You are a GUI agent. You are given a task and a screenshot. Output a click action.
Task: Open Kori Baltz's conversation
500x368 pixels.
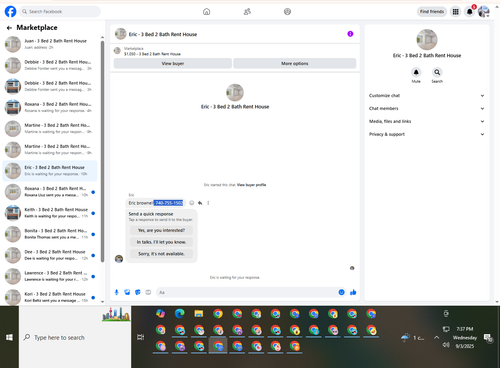click(50, 297)
